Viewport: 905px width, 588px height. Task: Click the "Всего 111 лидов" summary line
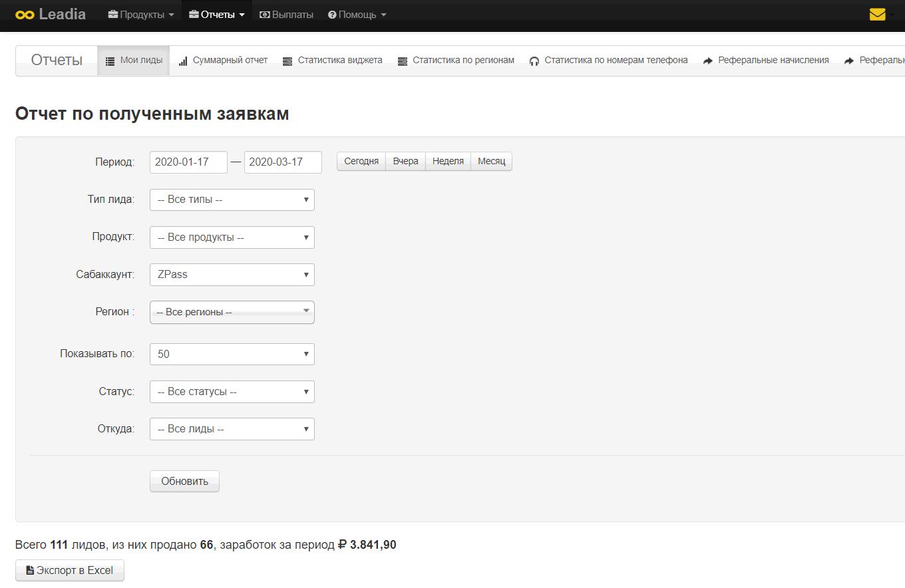point(206,545)
